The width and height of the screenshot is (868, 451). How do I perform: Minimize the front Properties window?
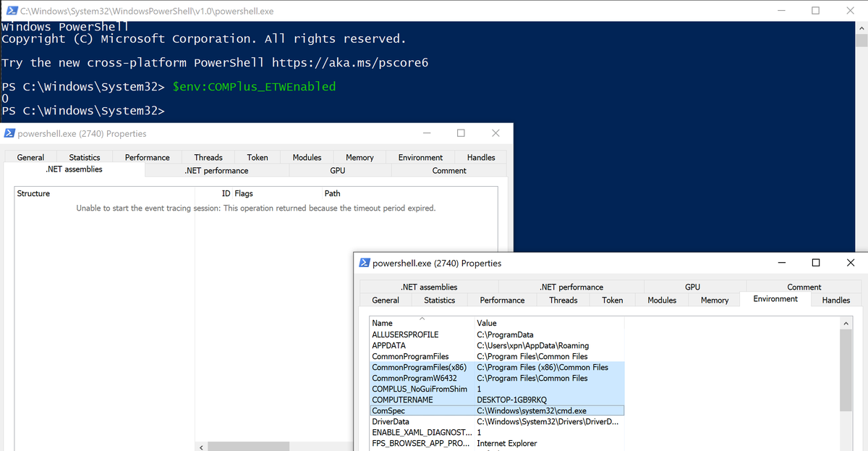pos(782,263)
